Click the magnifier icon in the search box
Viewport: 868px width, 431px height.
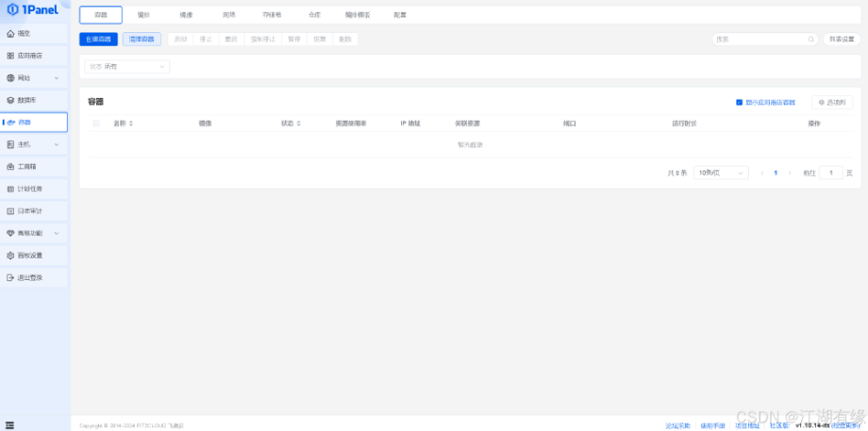tap(811, 40)
